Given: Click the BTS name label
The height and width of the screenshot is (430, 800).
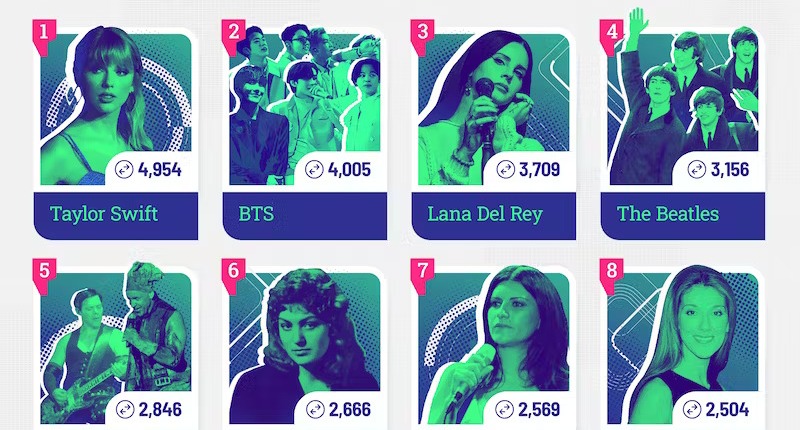Looking at the screenshot, I should coord(305,213).
